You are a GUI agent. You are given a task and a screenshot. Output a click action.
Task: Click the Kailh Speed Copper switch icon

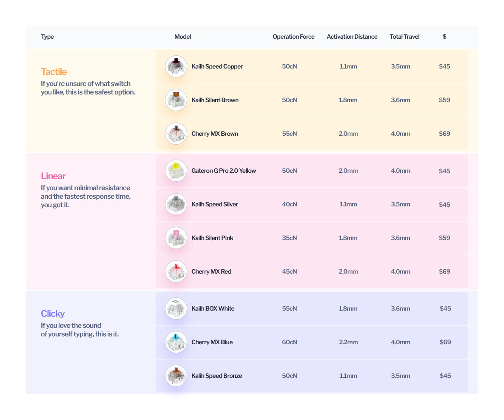point(176,66)
